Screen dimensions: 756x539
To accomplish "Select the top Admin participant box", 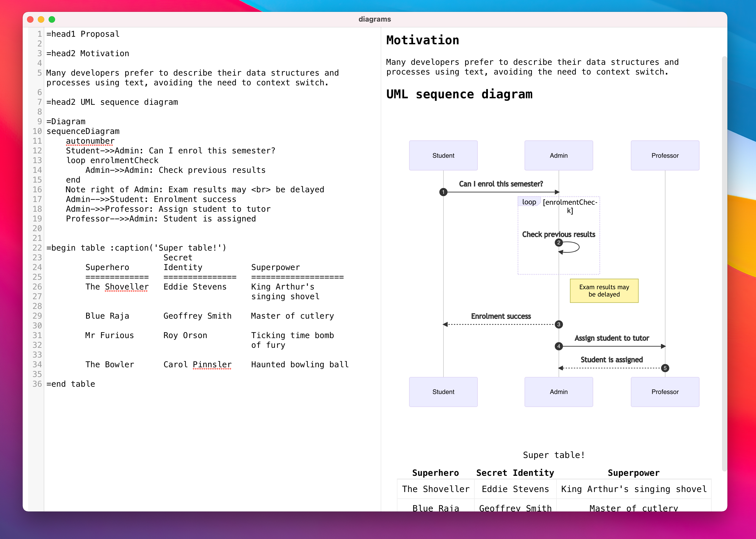I will pyautogui.click(x=559, y=155).
